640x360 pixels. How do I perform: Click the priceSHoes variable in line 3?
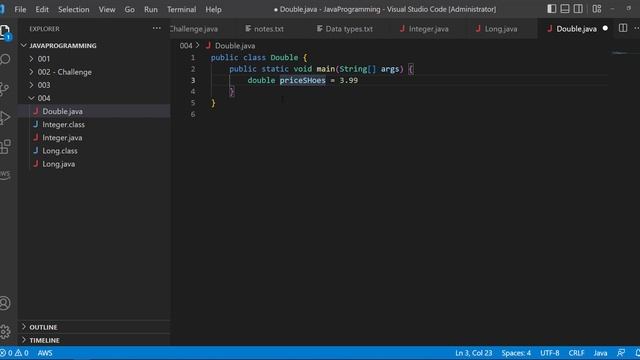(302, 80)
